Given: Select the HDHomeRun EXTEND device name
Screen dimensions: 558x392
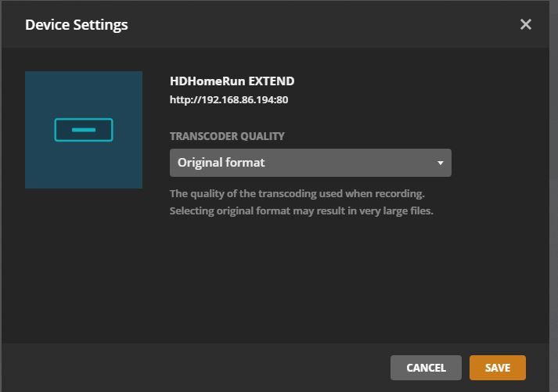Looking at the screenshot, I should pos(232,81).
